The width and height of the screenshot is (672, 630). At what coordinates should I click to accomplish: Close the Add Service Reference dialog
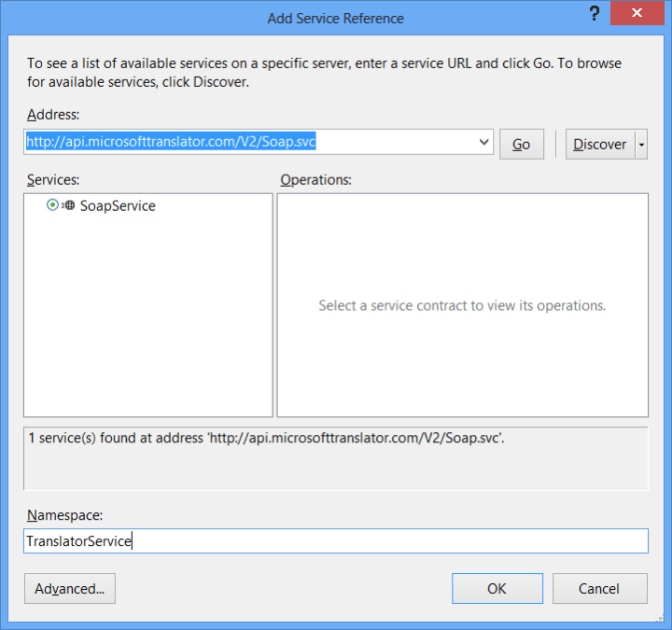(637, 16)
